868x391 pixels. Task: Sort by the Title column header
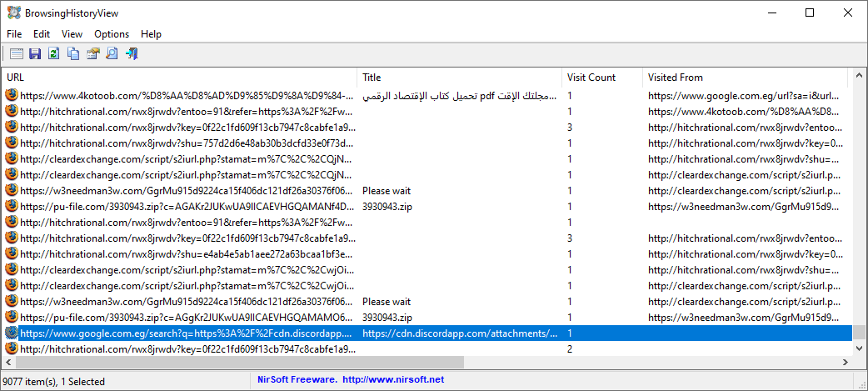(460, 78)
